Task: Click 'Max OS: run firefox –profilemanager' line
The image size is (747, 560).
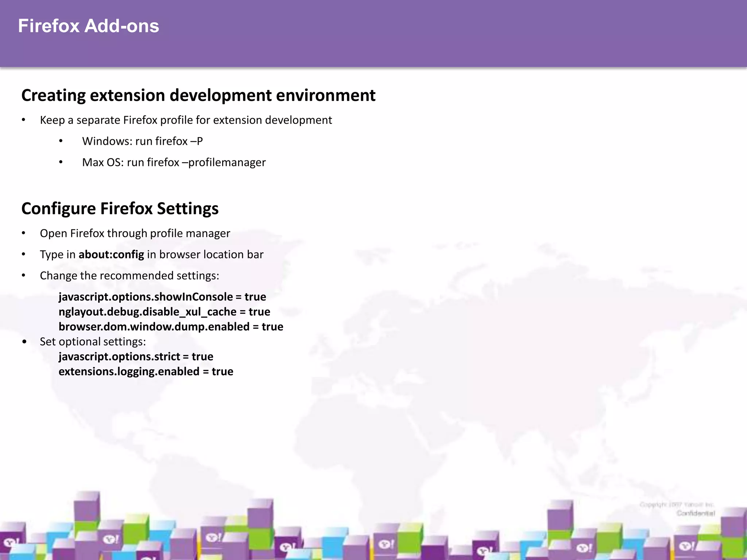Action: click(x=174, y=162)
